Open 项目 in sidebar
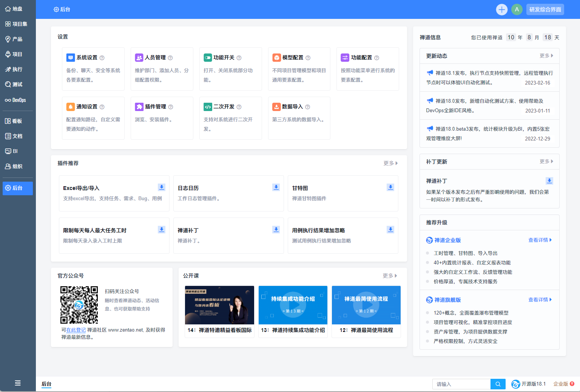This screenshot has width=580, height=392. (18, 54)
